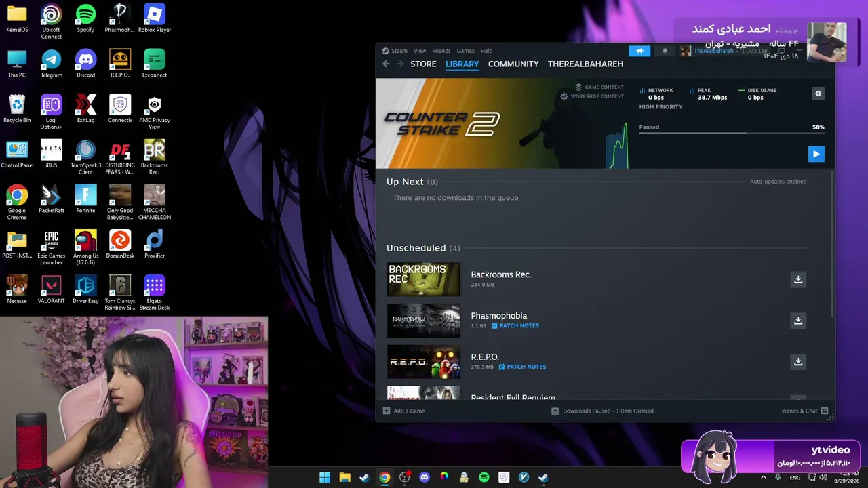Select the Telegram desktop shortcut
868x488 pixels.
[51, 64]
